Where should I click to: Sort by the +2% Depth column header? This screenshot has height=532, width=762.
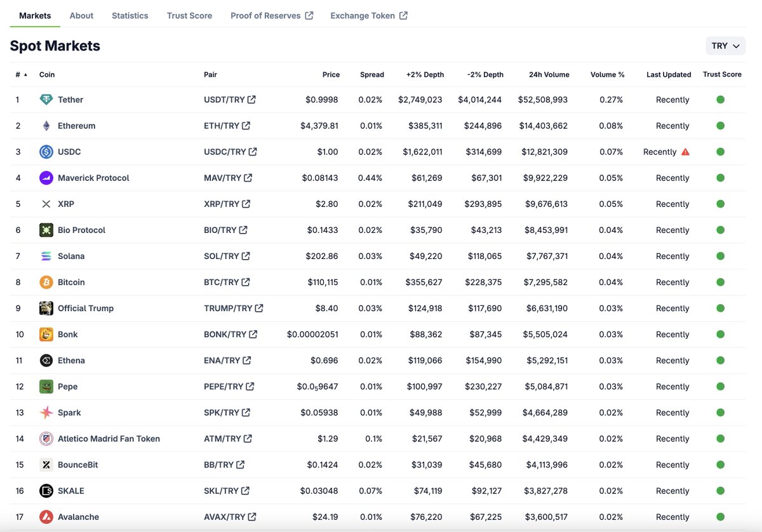[x=425, y=74]
